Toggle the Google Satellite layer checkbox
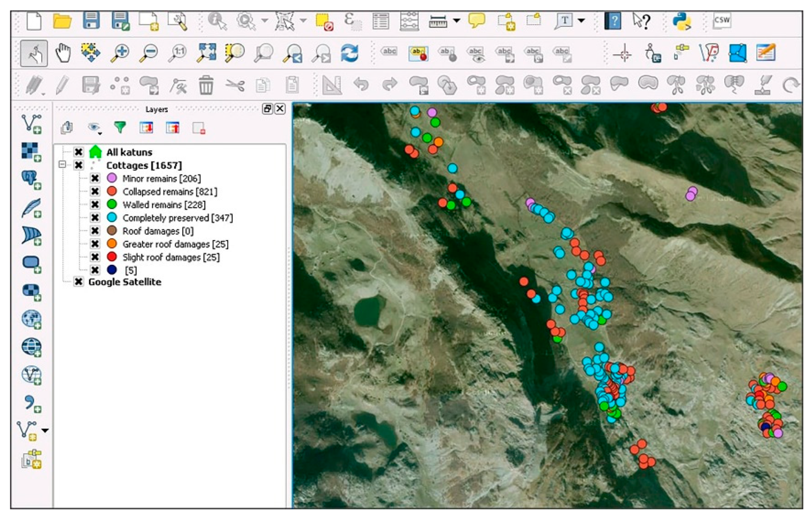Viewport: 812px width, 518px height. (x=79, y=282)
